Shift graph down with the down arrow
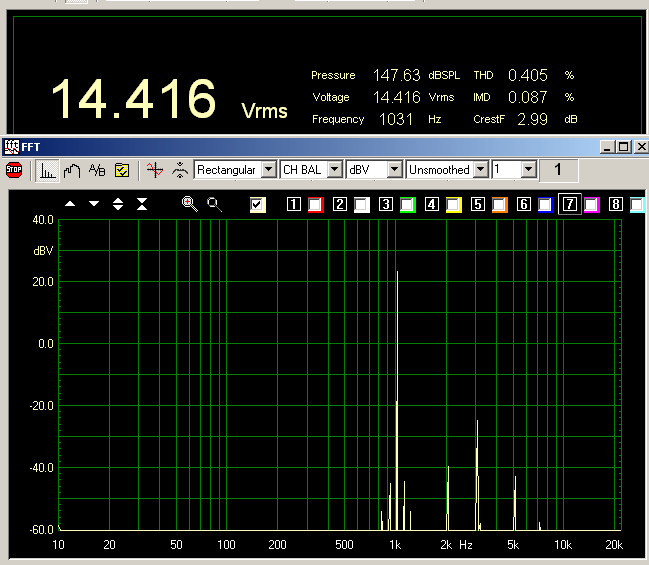Screen dimensions: 649x565 (94, 204)
